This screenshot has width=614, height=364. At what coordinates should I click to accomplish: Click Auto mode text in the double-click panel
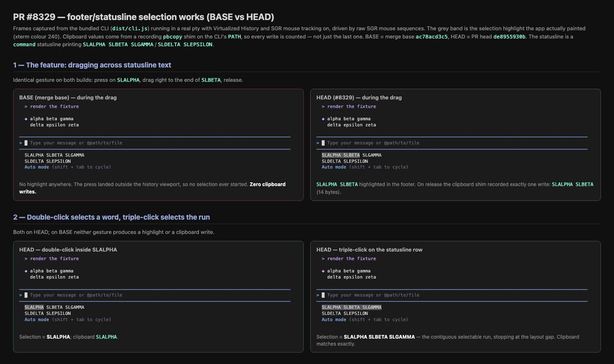pos(37,320)
